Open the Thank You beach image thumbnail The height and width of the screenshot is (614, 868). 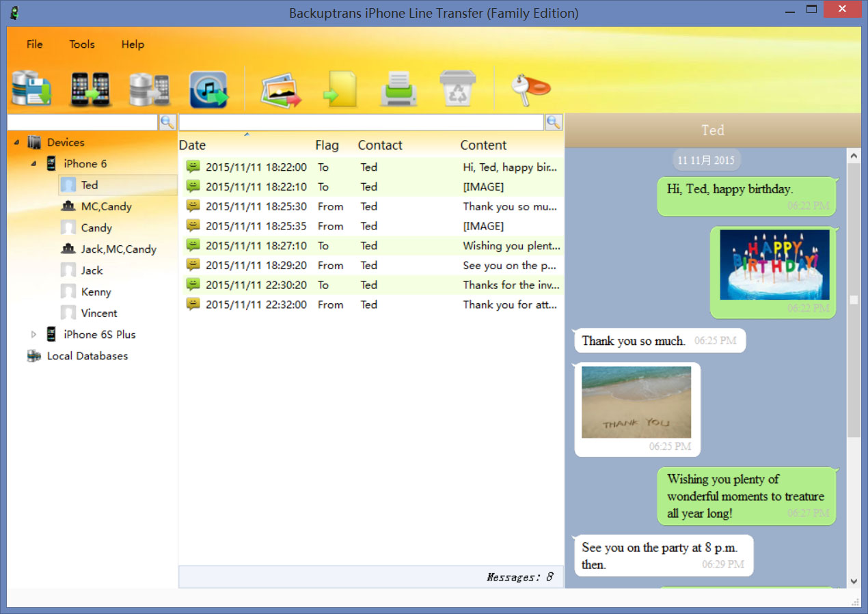click(636, 402)
